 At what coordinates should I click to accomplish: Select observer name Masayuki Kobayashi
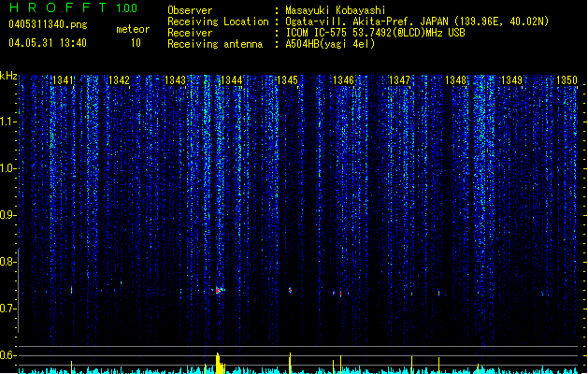click(x=336, y=10)
